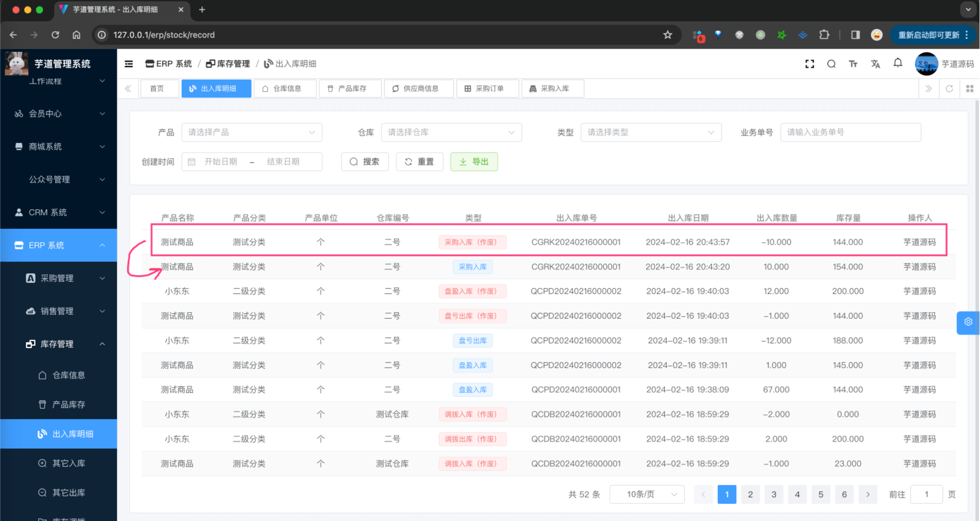
Task: Bookmark page with the star icon
Action: pos(667,35)
